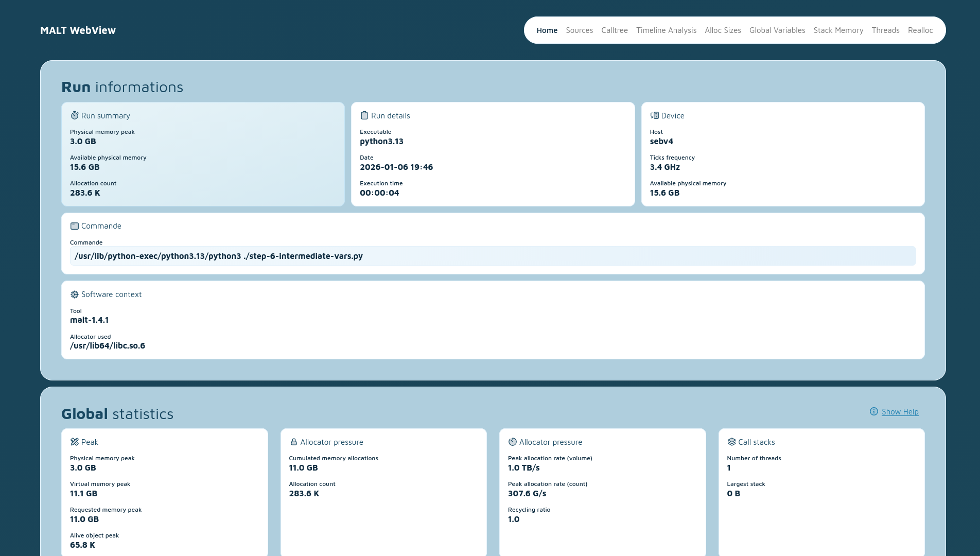Click the lock icon beside Allocator pressure
Image resolution: width=980 pixels, height=556 pixels.
tap(294, 442)
